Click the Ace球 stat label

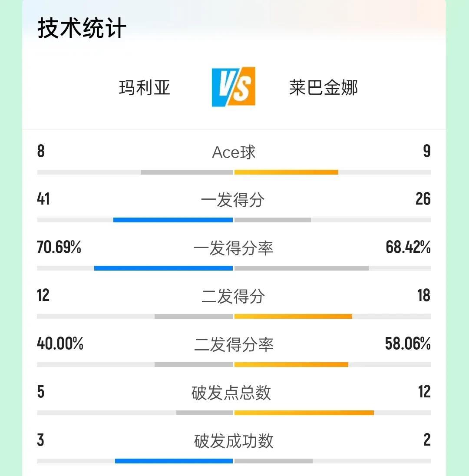[x=234, y=152]
